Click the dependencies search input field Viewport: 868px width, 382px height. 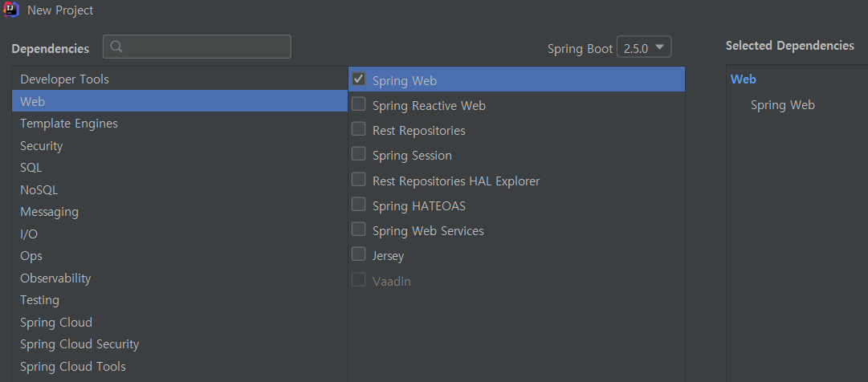[x=197, y=47]
